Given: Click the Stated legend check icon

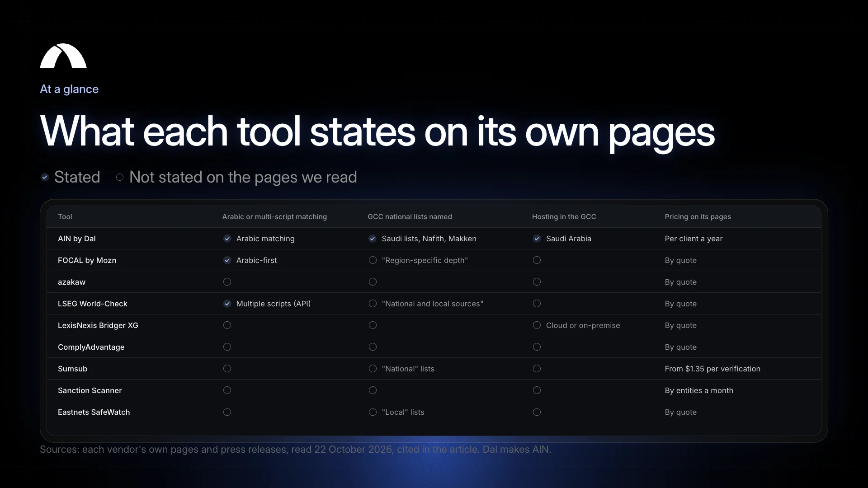Looking at the screenshot, I should pyautogui.click(x=45, y=177).
